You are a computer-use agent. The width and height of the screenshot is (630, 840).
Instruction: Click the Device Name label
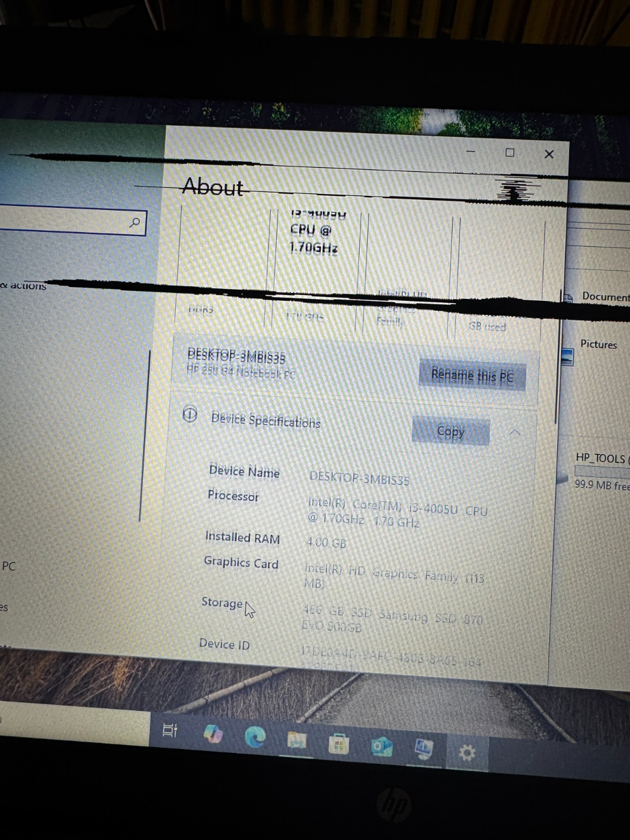click(x=245, y=471)
